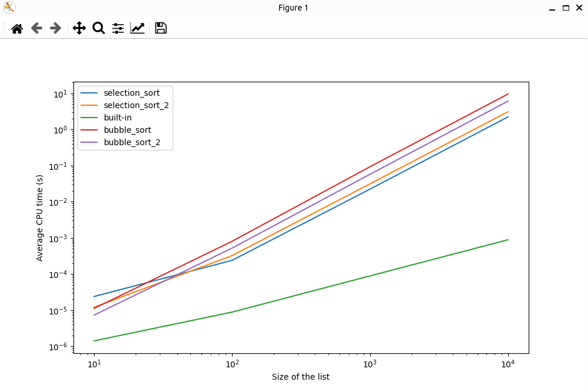Click the 'Size of the list' axis label

tap(301, 377)
